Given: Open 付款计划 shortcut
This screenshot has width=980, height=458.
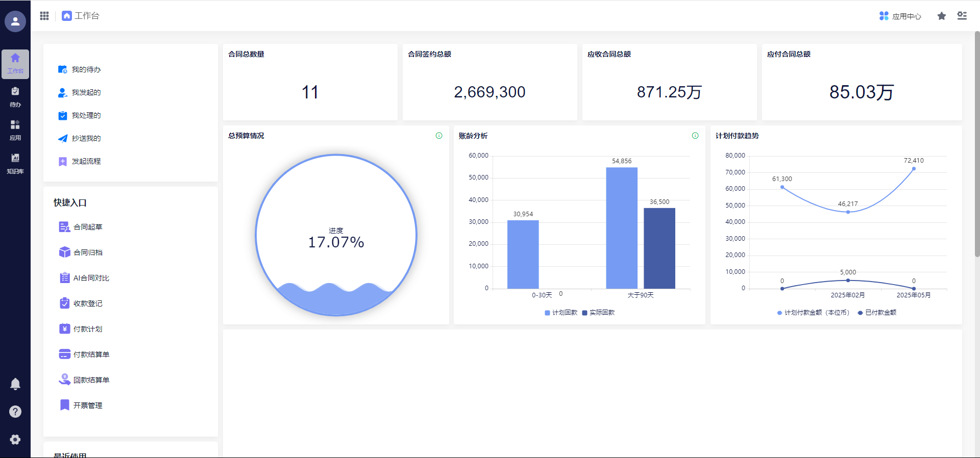Looking at the screenshot, I should [87, 329].
